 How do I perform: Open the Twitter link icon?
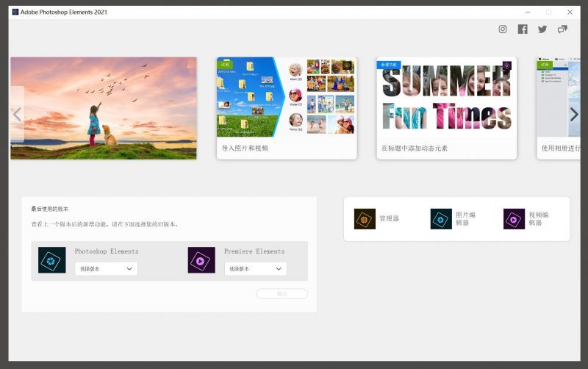542,29
